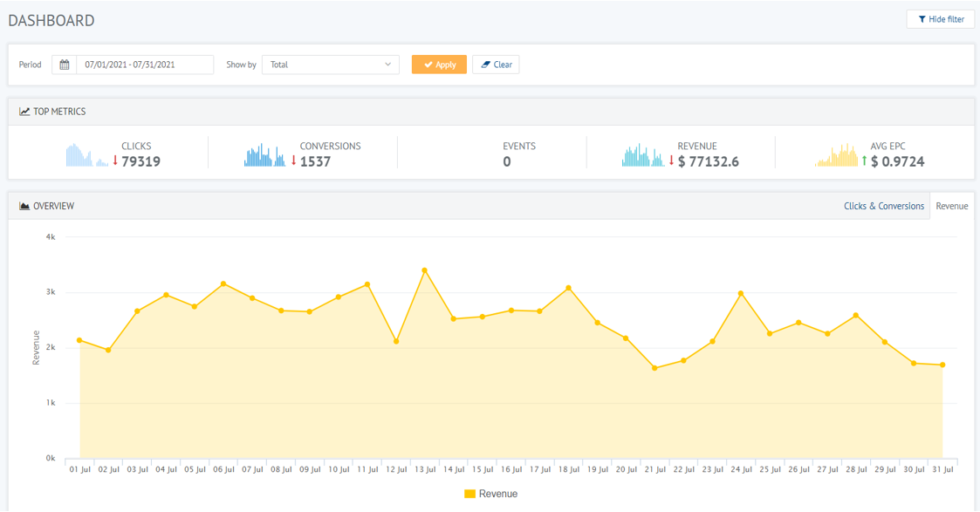Click the Overview area chart icon
Viewport: 980px width, 512px height.
click(x=24, y=206)
